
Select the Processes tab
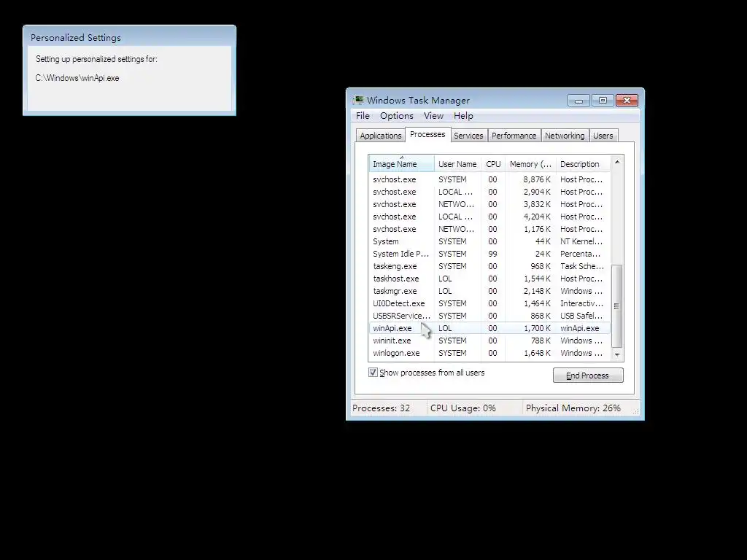pyautogui.click(x=427, y=134)
